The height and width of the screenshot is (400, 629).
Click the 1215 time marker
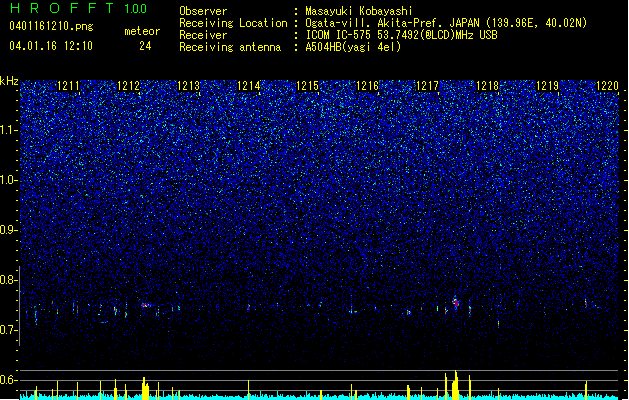coord(308,86)
